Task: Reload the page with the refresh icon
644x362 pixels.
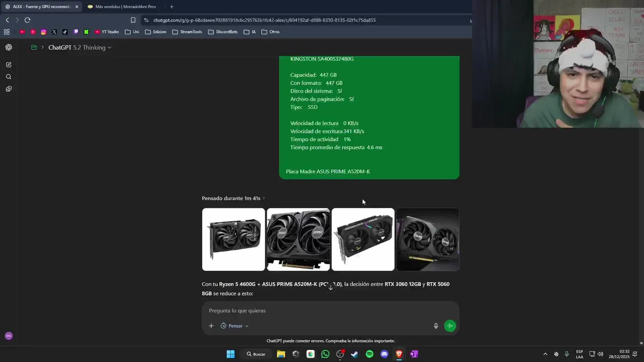Action: (x=27, y=20)
